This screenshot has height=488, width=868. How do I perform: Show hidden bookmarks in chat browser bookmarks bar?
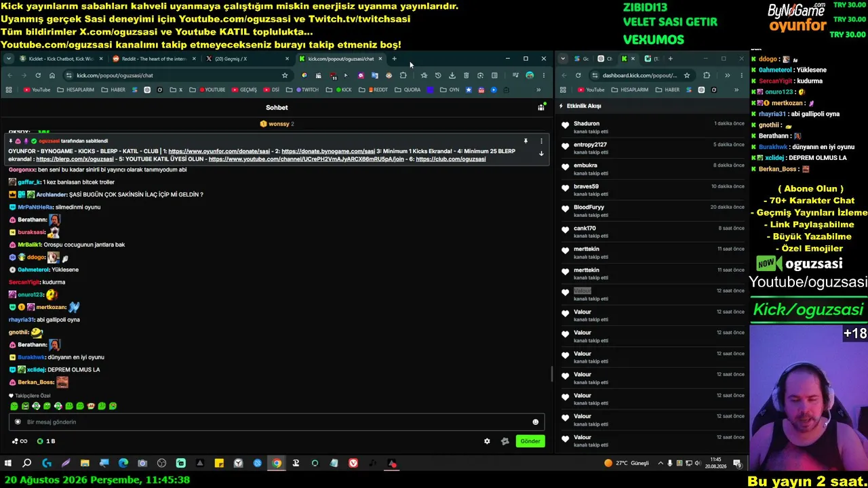click(x=538, y=89)
